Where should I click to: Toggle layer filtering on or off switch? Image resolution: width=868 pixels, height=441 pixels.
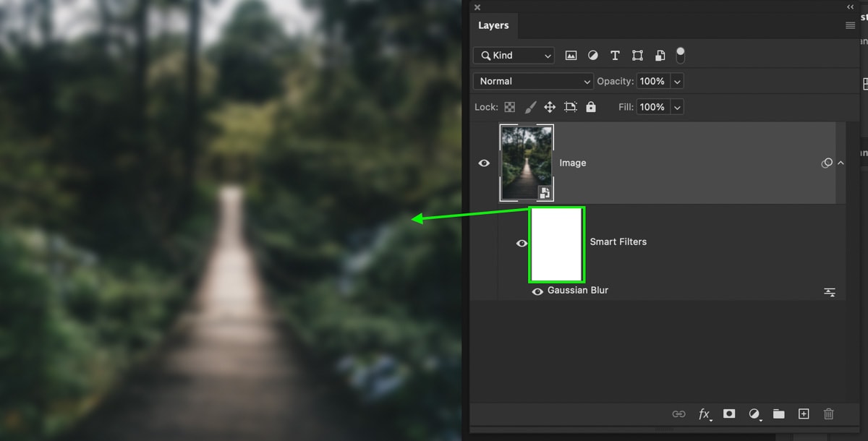pos(680,56)
